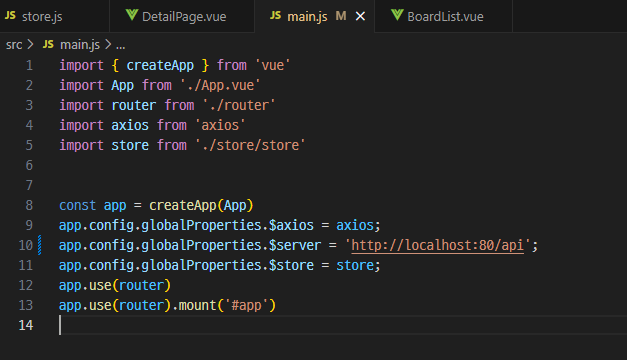
Task: Select the main.js editor tab
Action: pos(315,16)
